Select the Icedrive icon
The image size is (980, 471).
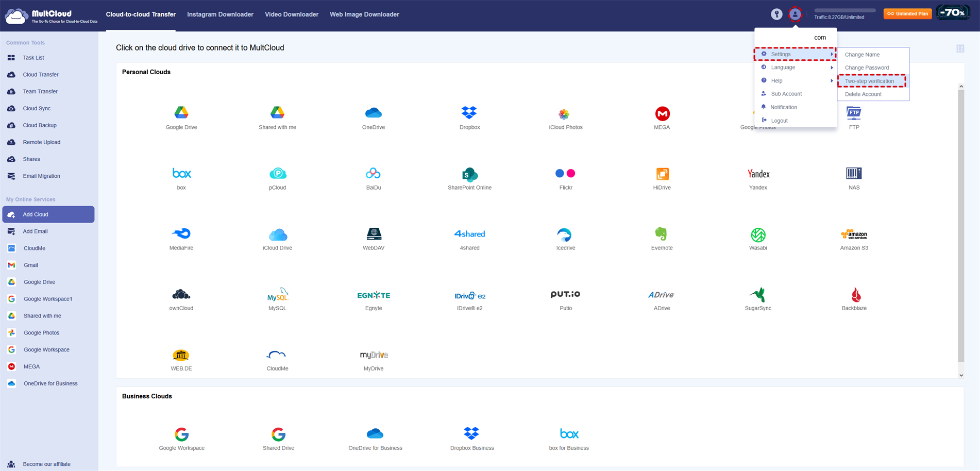pyautogui.click(x=564, y=234)
